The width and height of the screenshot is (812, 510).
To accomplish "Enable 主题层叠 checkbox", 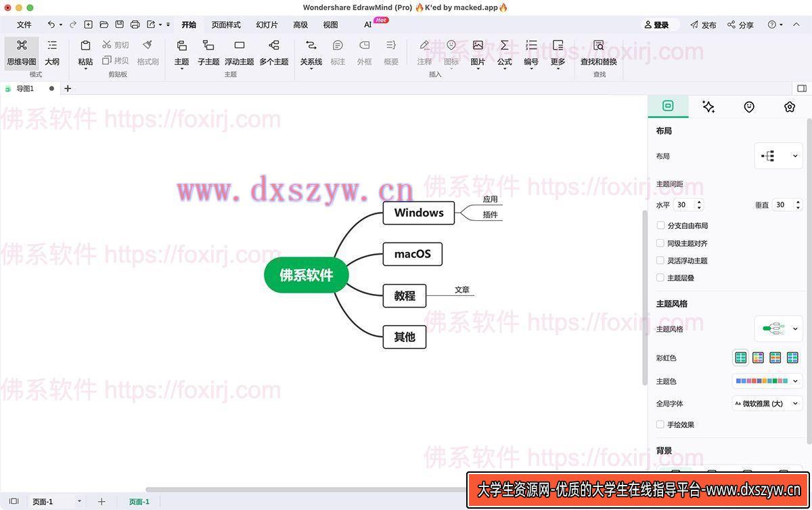I will (660, 278).
